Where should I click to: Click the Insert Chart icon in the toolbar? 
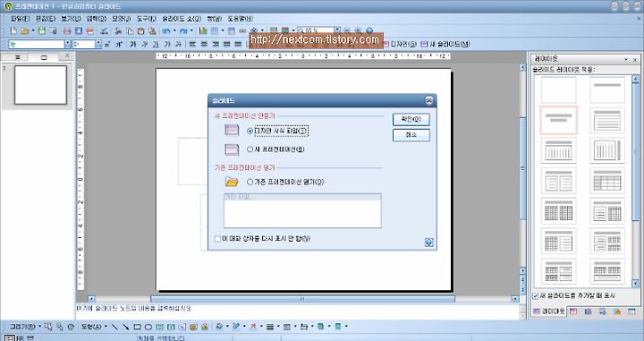[203, 30]
